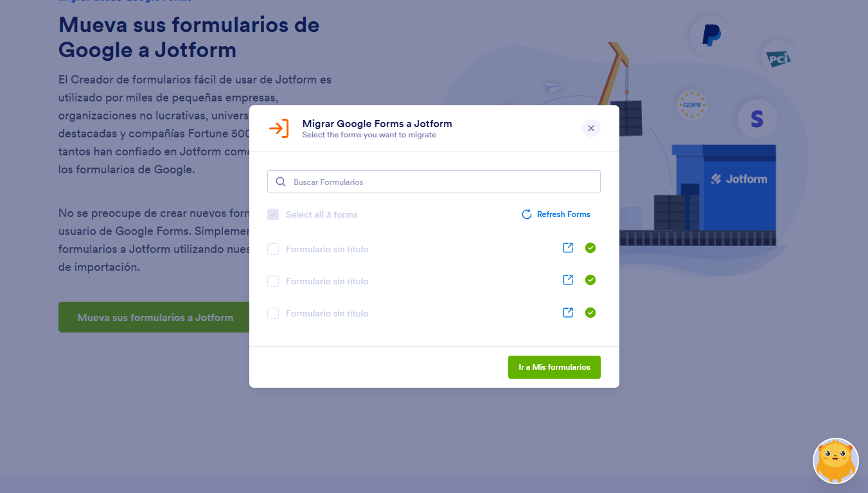Toggle the Select all 3 forms checkbox
The image size is (868, 493).
tap(273, 214)
